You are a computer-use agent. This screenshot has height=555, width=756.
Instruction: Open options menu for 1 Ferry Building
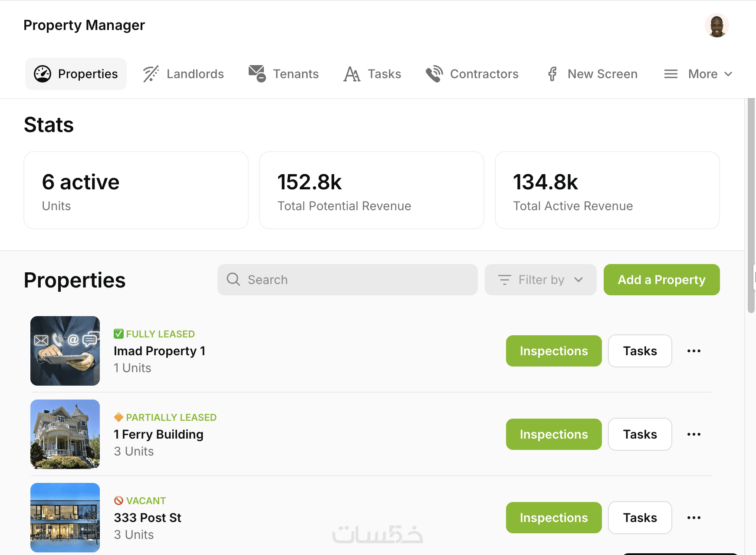(x=694, y=434)
